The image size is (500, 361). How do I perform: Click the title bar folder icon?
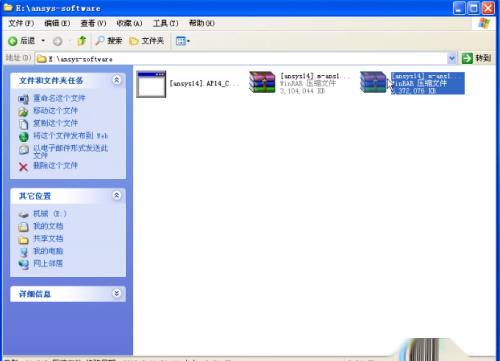[8, 8]
